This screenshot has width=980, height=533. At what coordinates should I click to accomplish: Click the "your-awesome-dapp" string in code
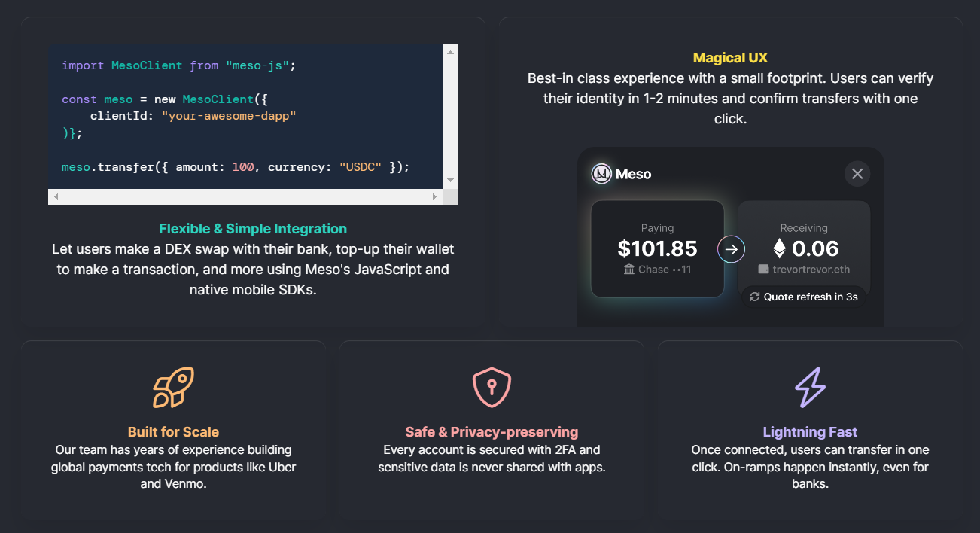tap(229, 116)
